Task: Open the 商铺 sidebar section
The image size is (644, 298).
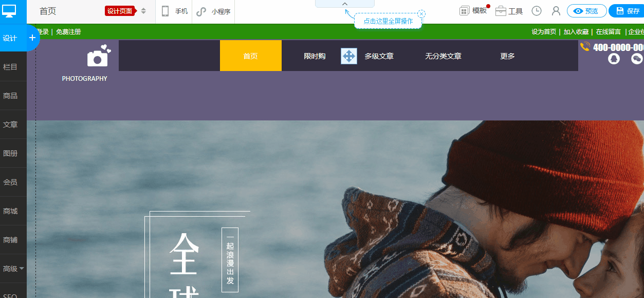Action: click(10, 240)
